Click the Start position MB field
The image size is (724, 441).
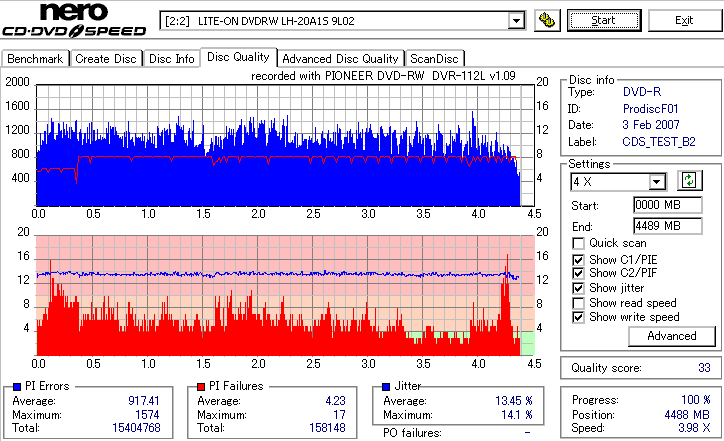(668, 205)
